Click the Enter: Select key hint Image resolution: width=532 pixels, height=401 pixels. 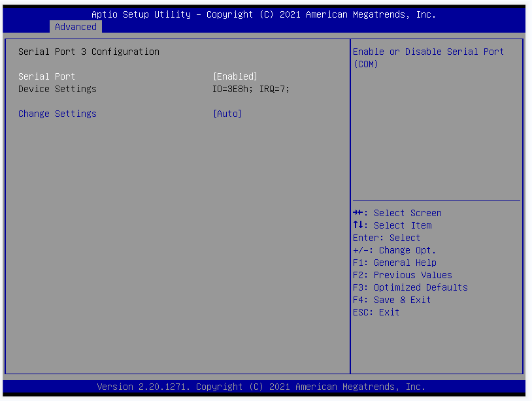(386, 238)
